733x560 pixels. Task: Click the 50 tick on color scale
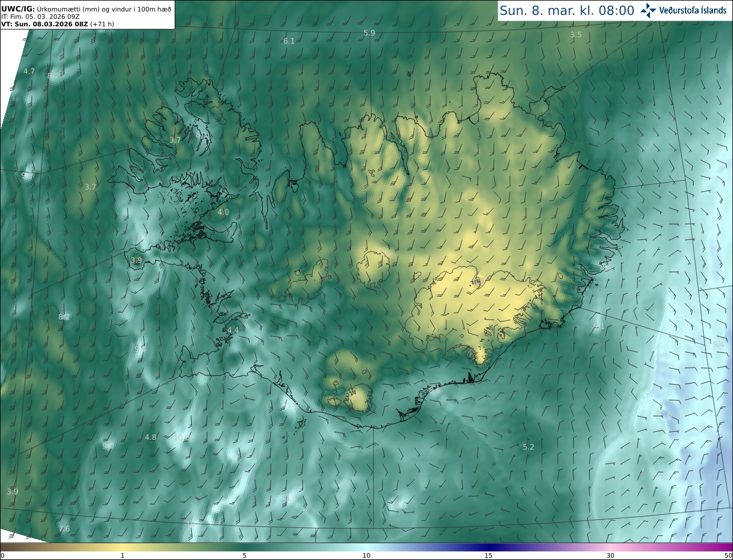click(x=728, y=555)
